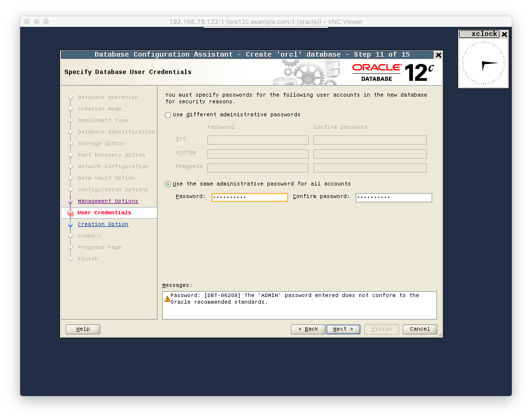Go to Management Options step
The height and width of the screenshot is (420, 532).
(x=108, y=201)
